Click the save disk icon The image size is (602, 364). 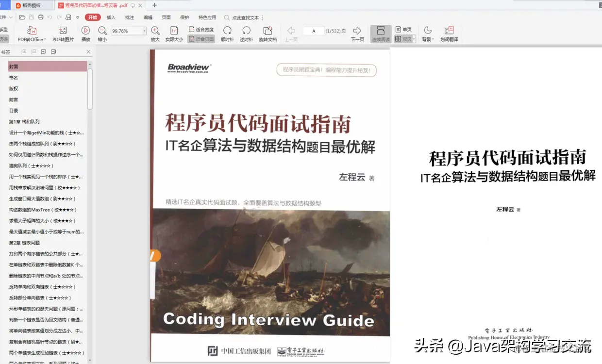coord(32,17)
